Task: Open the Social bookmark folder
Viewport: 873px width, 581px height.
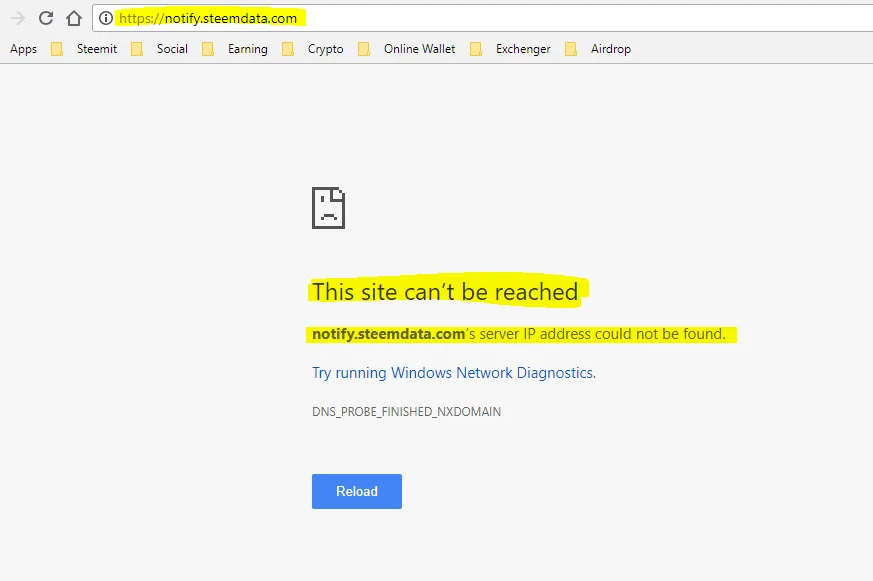Action: [x=159, y=49]
